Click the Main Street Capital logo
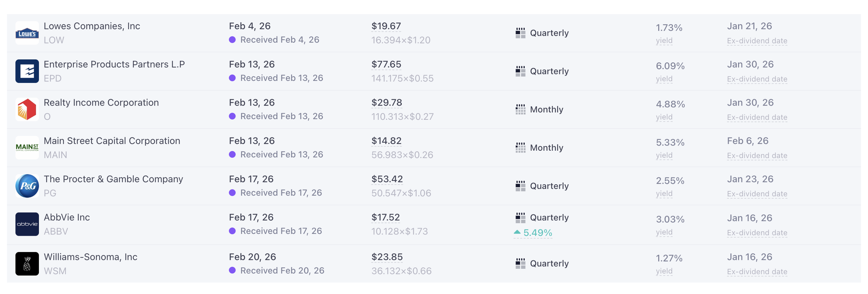The image size is (868, 294). [27, 148]
